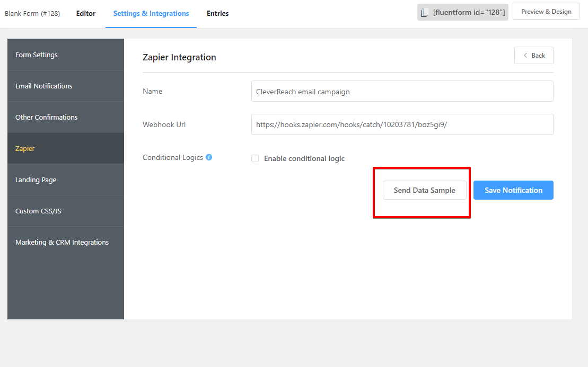588x367 pixels.
Task: Switch to the Entries tab
Action: (217, 13)
